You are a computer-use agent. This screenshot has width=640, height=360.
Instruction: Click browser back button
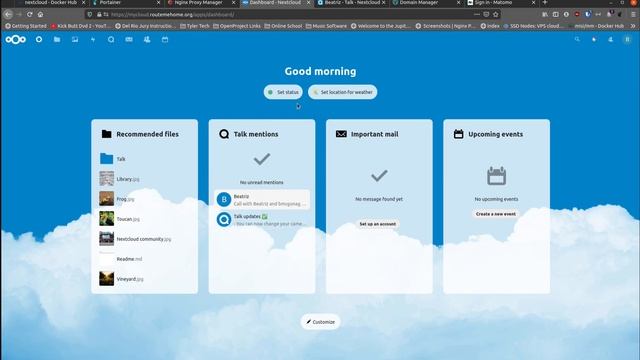[8, 14]
